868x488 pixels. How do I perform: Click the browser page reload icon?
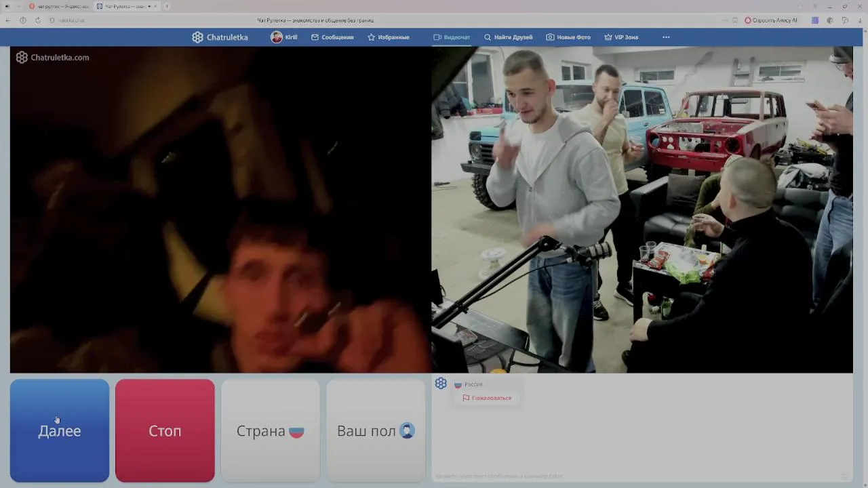[x=37, y=20]
